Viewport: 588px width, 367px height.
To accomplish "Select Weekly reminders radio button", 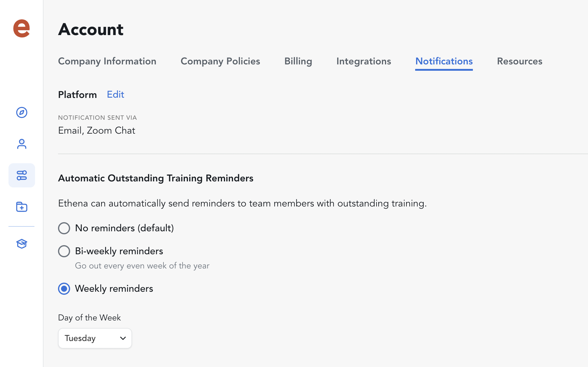I will 64,289.
